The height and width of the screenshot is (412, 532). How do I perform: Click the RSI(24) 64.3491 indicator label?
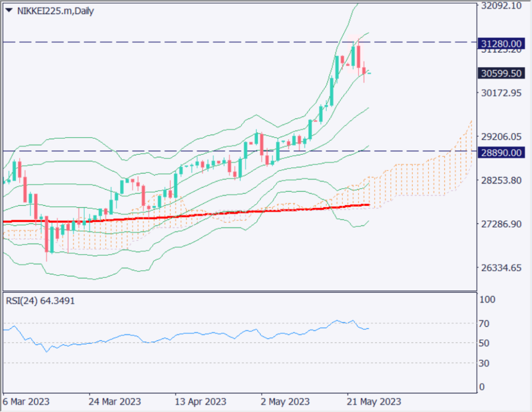(39, 301)
